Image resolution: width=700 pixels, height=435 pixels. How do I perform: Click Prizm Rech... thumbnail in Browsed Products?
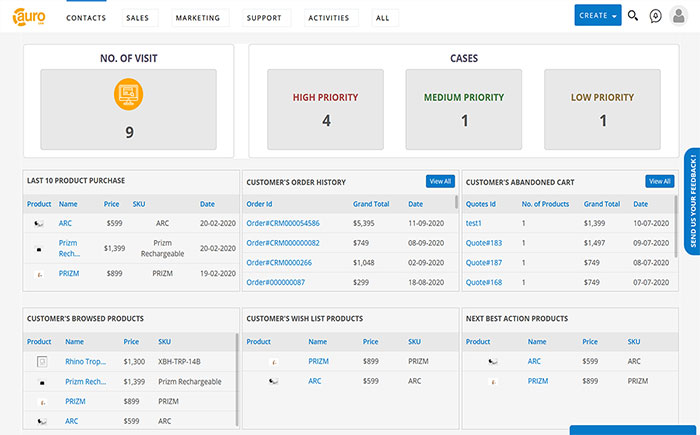42,382
